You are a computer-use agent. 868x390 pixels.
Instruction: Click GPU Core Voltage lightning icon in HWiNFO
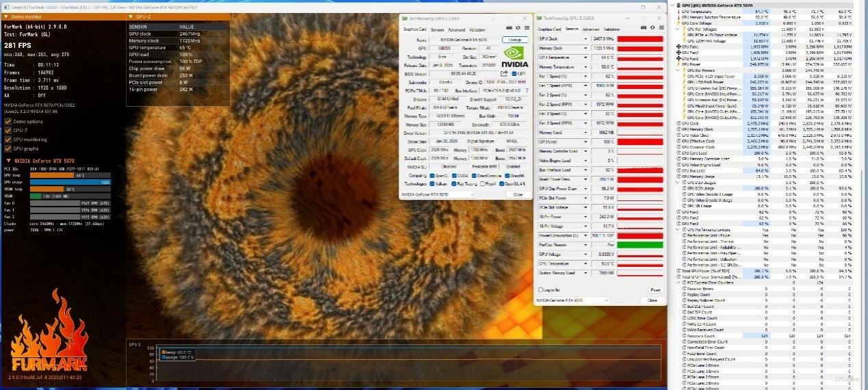pyautogui.click(x=678, y=23)
